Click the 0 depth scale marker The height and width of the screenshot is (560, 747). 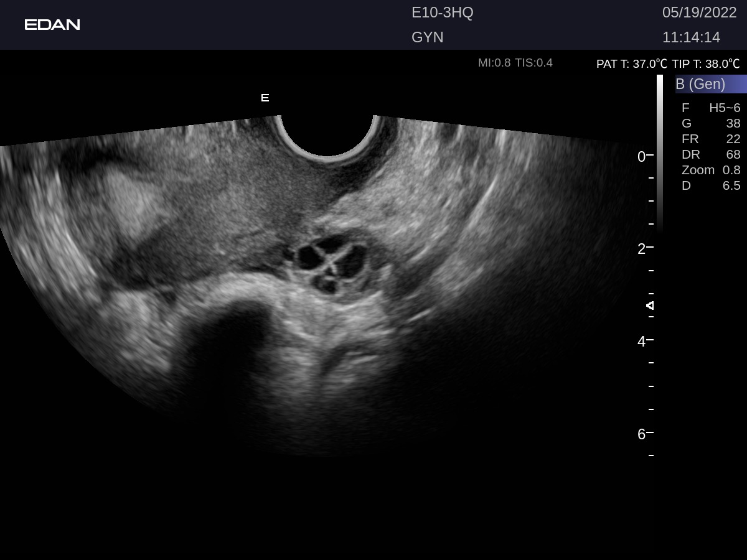point(642,157)
